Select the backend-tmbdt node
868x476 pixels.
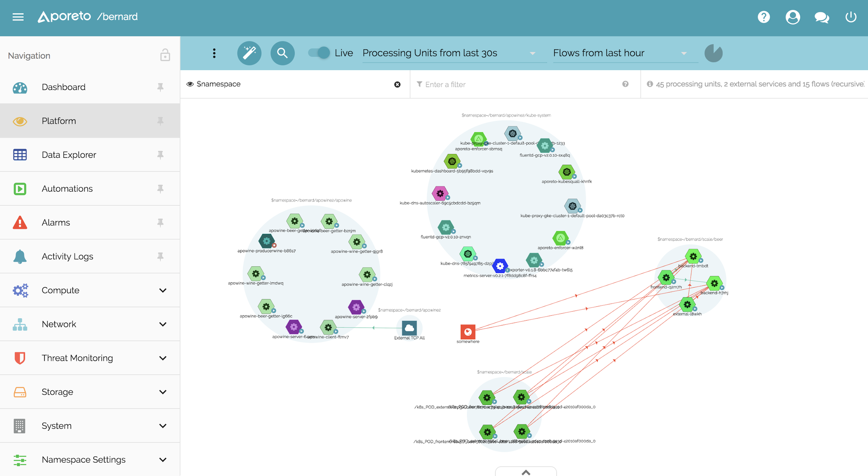point(693,256)
